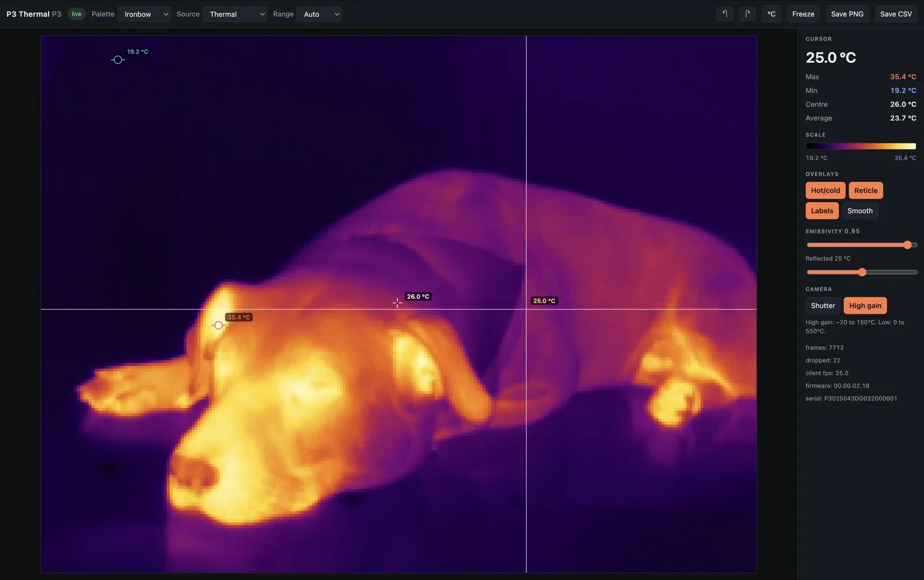Toggle the Labels overlay

pyautogui.click(x=822, y=211)
